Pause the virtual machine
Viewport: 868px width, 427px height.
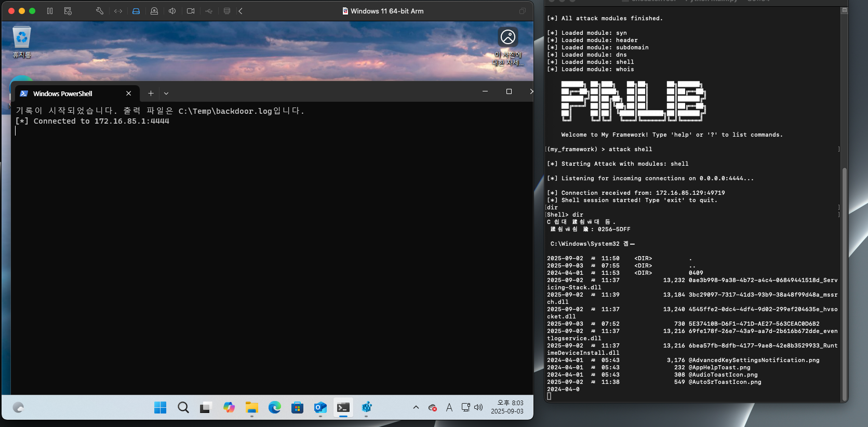tap(50, 11)
